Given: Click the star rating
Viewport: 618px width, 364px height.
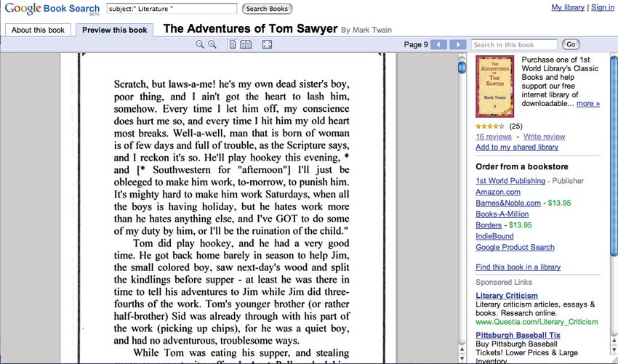Looking at the screenshot, I should coord(490,126).
